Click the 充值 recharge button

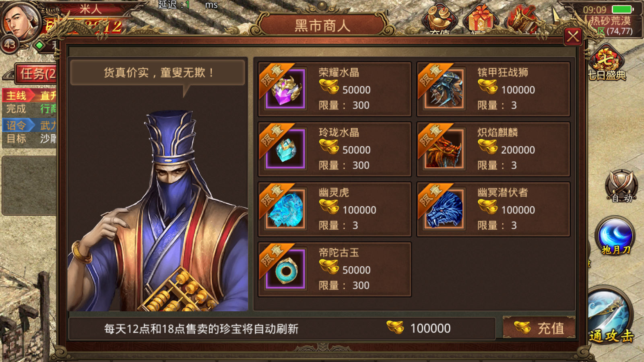click(539, 328)
